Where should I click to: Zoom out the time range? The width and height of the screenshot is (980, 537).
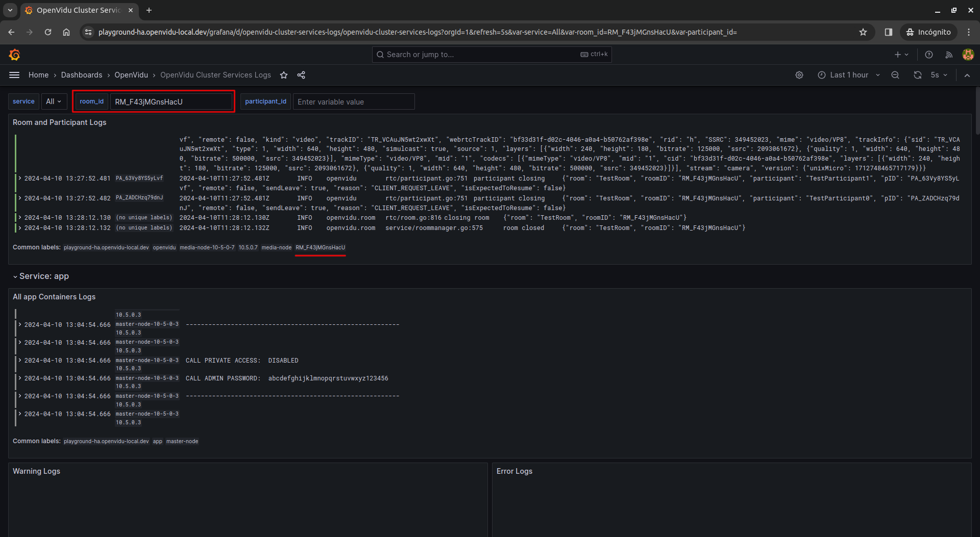coord(895,75)
